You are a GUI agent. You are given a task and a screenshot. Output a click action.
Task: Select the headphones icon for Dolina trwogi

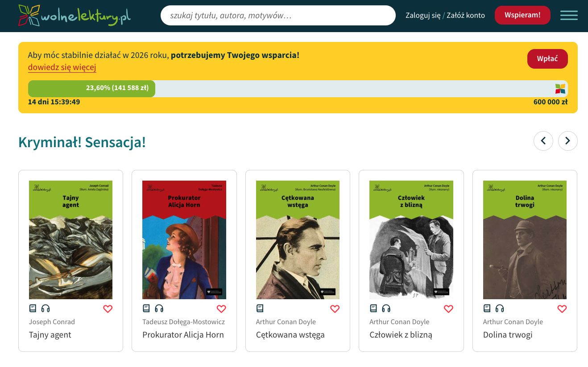(x=500, y=308)
